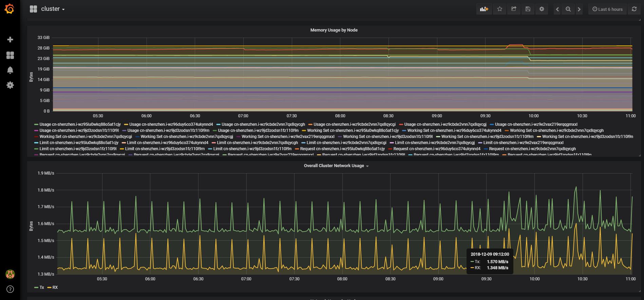Open the Last 6 hours time range picker

click(x=607, y=9)
